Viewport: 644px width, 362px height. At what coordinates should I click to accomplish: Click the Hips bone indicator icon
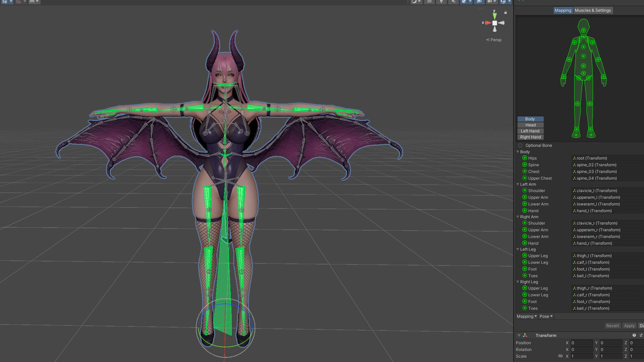(524, 158)
